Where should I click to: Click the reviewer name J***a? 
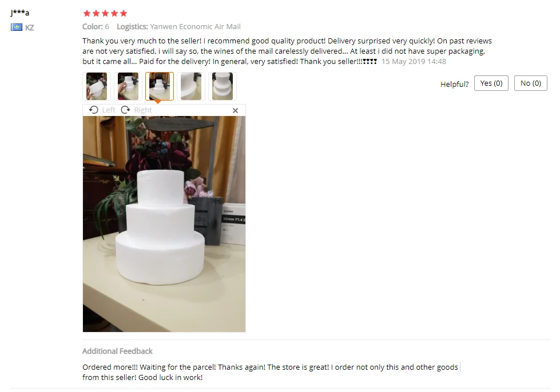19,13
